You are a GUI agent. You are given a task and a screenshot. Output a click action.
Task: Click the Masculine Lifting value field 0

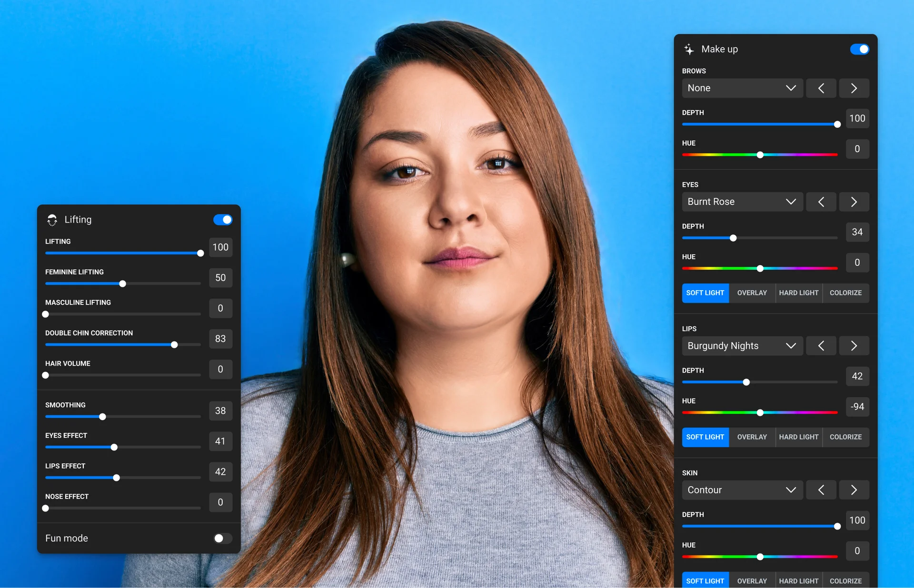point(221,308)
